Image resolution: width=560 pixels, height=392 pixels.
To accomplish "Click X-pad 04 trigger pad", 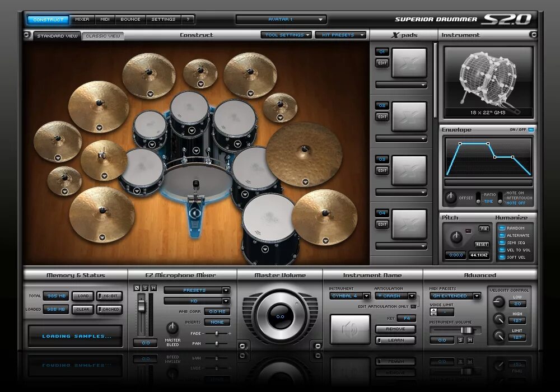I will 409,224.
